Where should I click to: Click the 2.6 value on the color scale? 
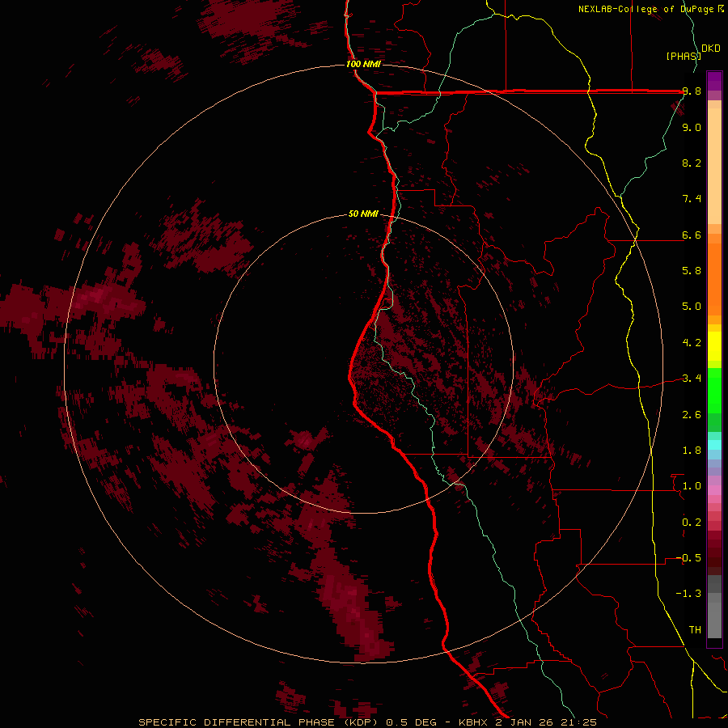[x=692, y=414]
